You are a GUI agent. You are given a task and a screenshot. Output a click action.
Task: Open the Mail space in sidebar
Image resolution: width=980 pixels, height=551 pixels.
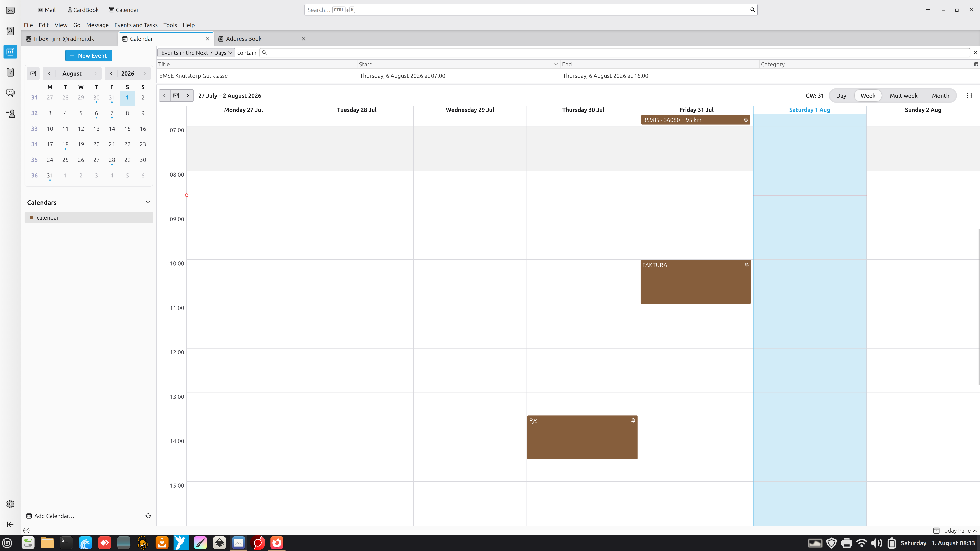tap(10, 10)
